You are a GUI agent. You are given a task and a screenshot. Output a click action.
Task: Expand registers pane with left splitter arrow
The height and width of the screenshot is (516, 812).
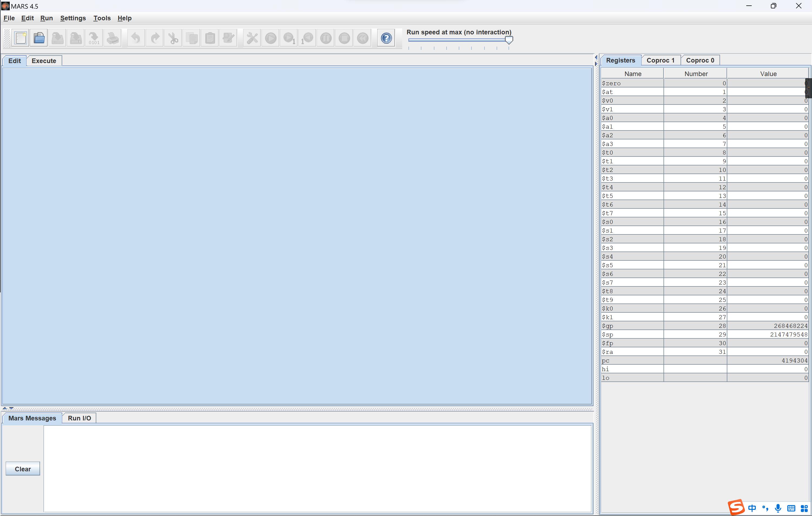[596, 57]
